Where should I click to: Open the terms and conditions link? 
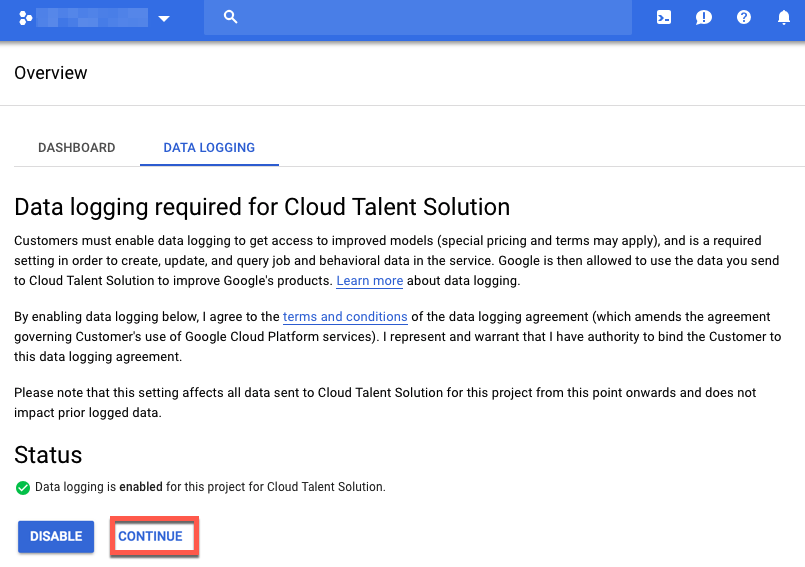pyautogui.click(x=345, y=317)
